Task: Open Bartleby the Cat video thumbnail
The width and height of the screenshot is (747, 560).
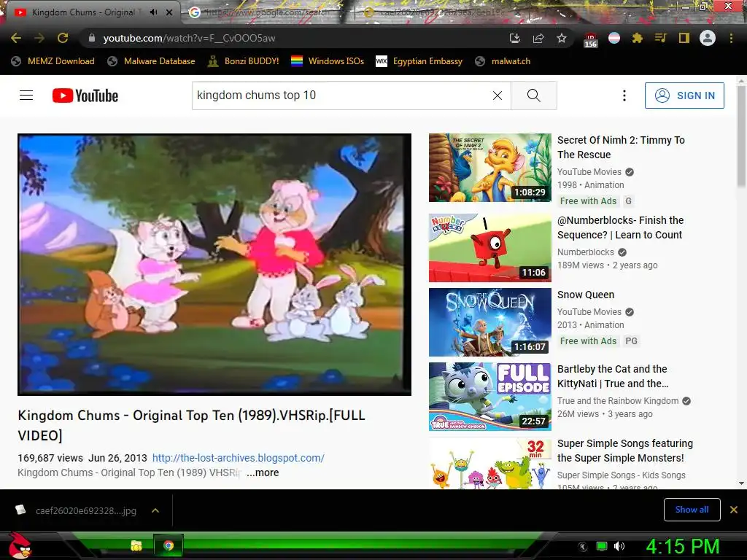Action: [489, 396]
